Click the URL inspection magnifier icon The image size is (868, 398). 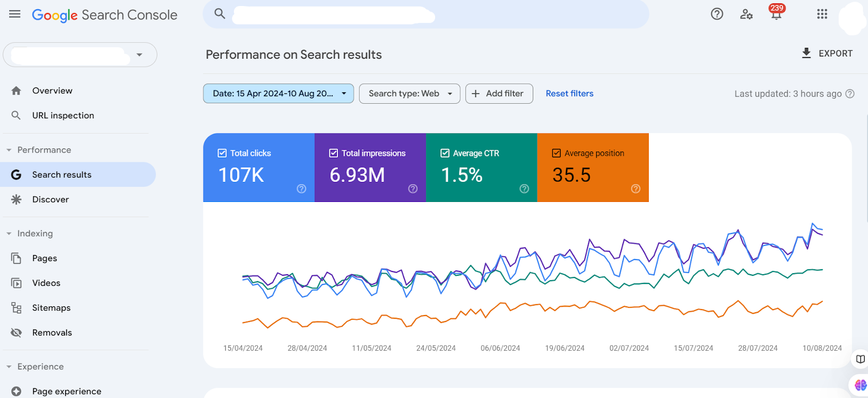point(16,115)
